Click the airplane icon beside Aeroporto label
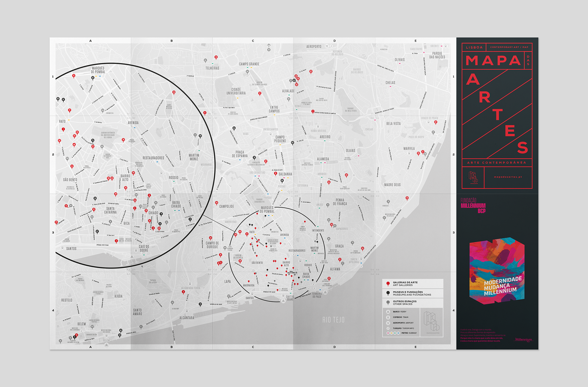The height and width of the screenshot is (387, 588). pos(327,47)
